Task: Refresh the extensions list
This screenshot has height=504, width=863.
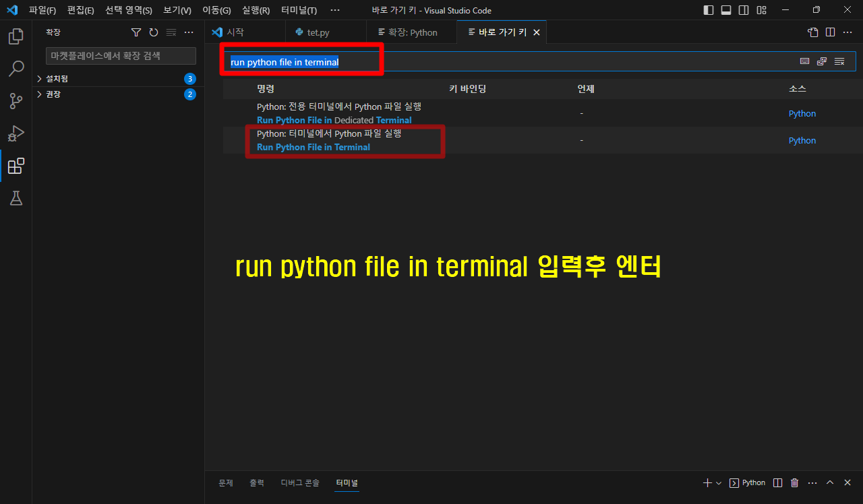Action: point(153,32)
